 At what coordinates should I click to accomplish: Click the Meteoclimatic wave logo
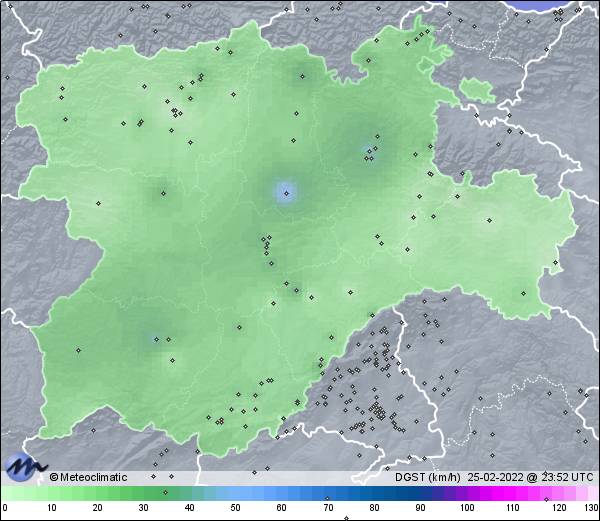point(24,467)
